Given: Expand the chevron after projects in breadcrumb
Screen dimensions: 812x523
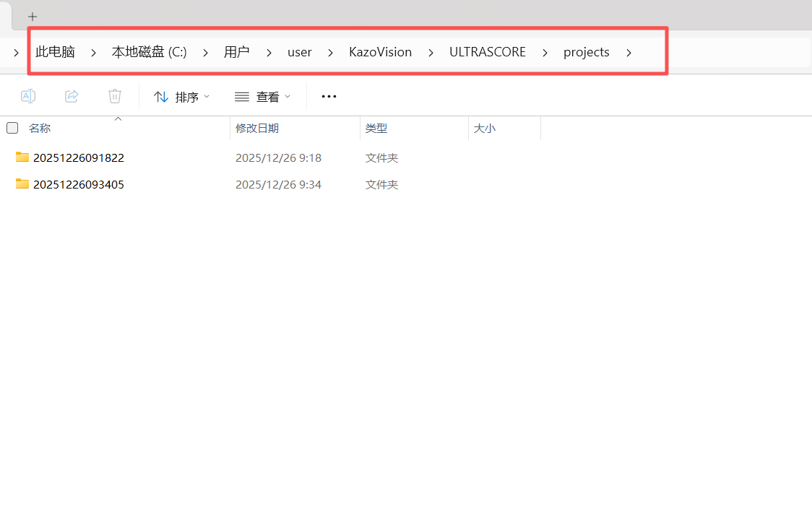Looking at the screenshot, I should pos(629,52).
